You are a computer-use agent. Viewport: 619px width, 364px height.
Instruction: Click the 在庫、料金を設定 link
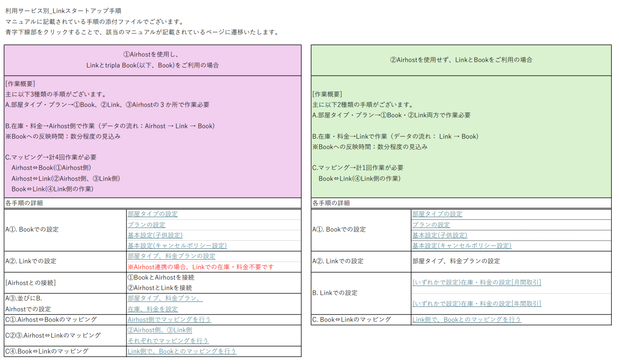coord(152,309)
